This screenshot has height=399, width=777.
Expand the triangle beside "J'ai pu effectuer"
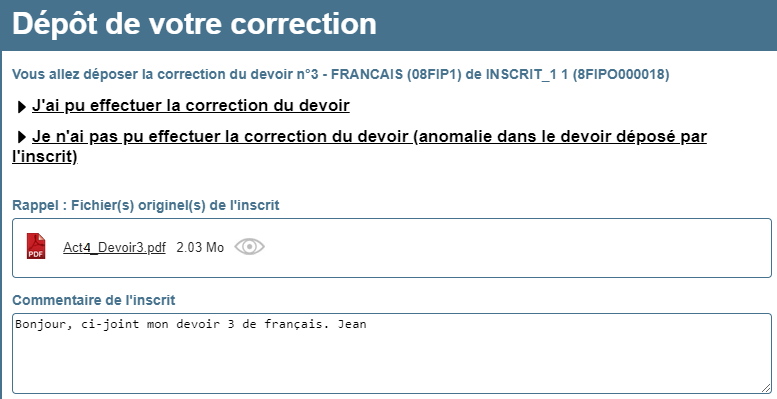click(21, 107)
